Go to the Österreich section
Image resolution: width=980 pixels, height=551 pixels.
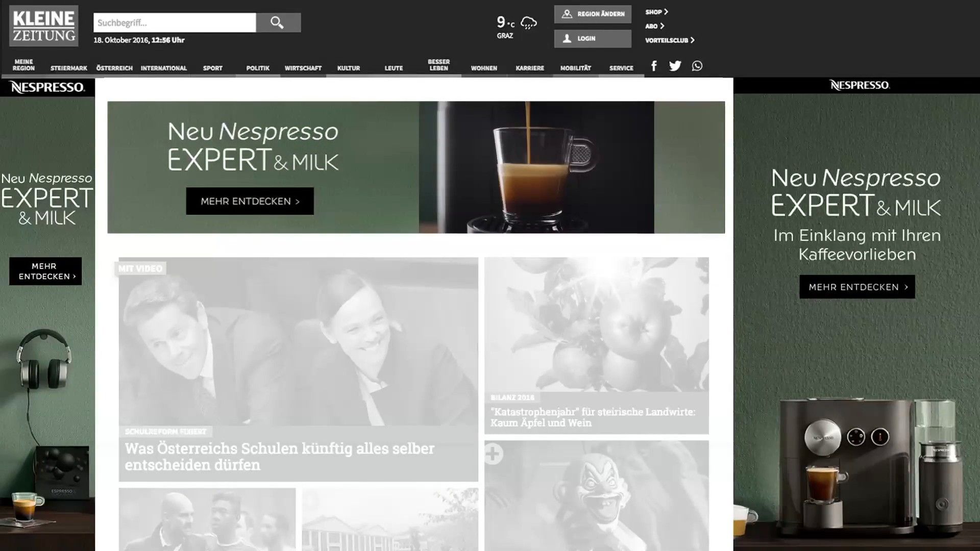click(x=114, y=68)
